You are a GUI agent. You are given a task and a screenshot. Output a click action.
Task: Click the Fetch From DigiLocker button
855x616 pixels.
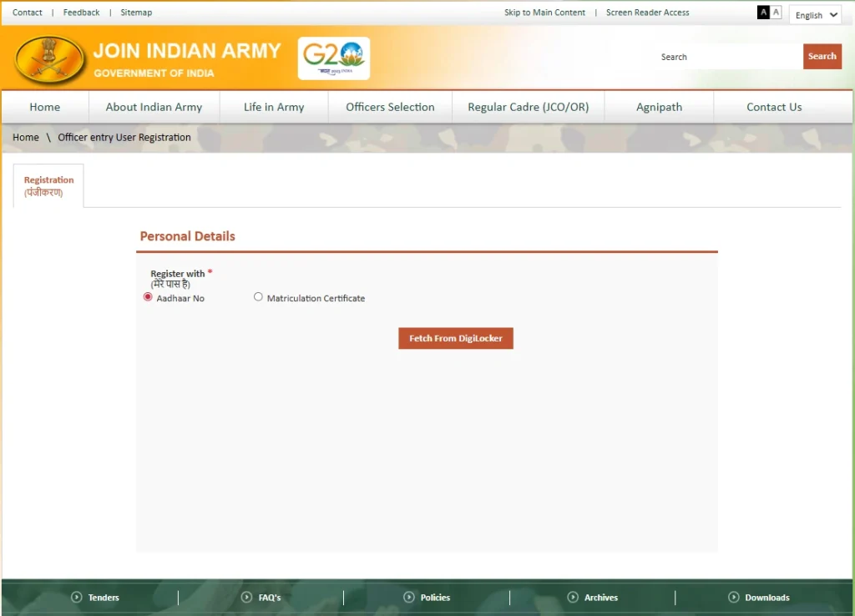(x=455, y=338)
